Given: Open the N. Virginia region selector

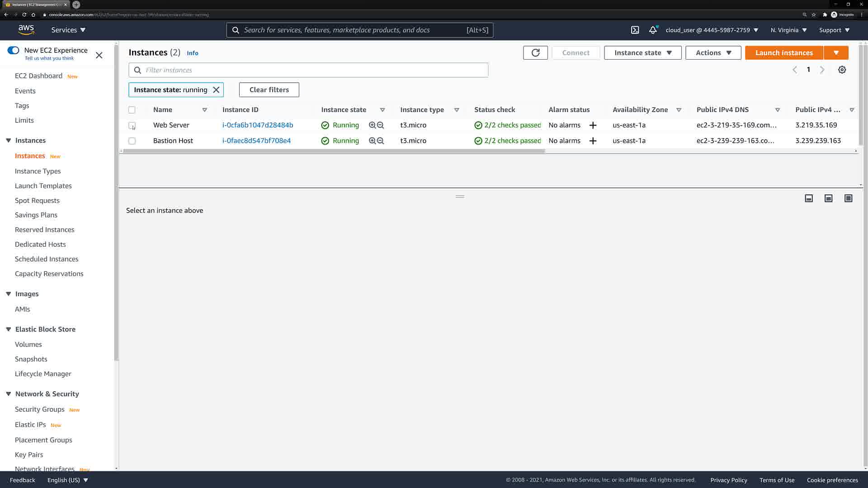Looking at the screenshot, I should pyautogui.click(x=788, y=30).
